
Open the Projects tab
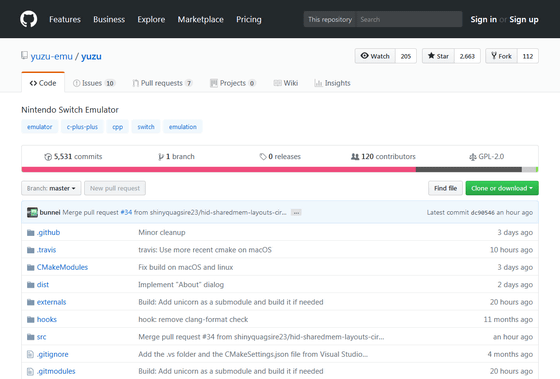click(233, 83)
